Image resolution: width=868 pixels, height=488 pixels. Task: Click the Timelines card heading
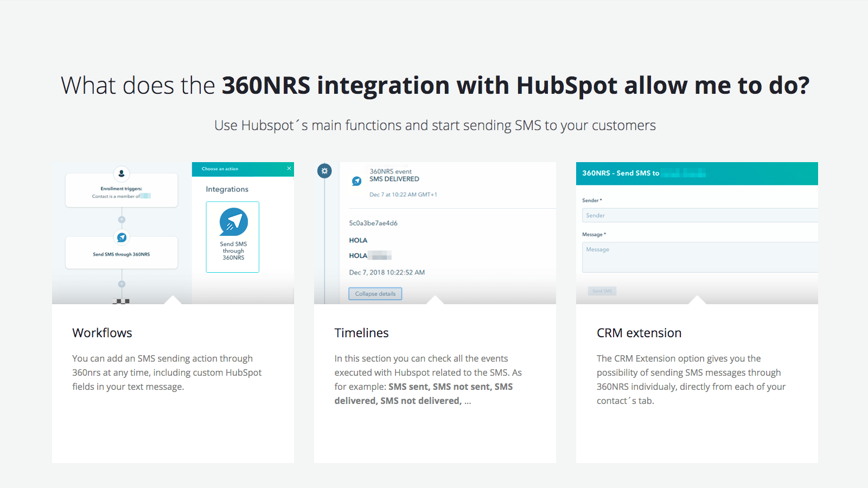[x=361, y=333]
